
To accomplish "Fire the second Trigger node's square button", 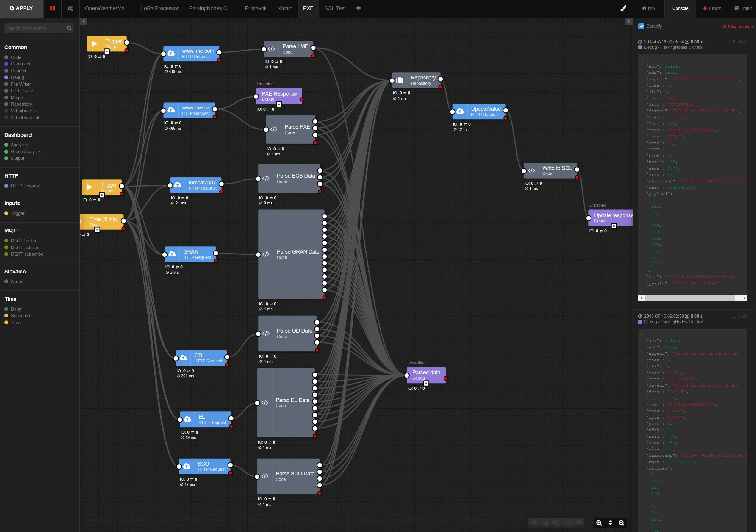I will tap(102, 195).
